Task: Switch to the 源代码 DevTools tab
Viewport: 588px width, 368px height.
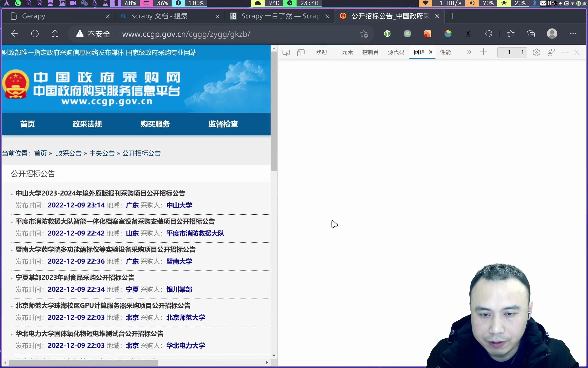Action: [396, 52]
